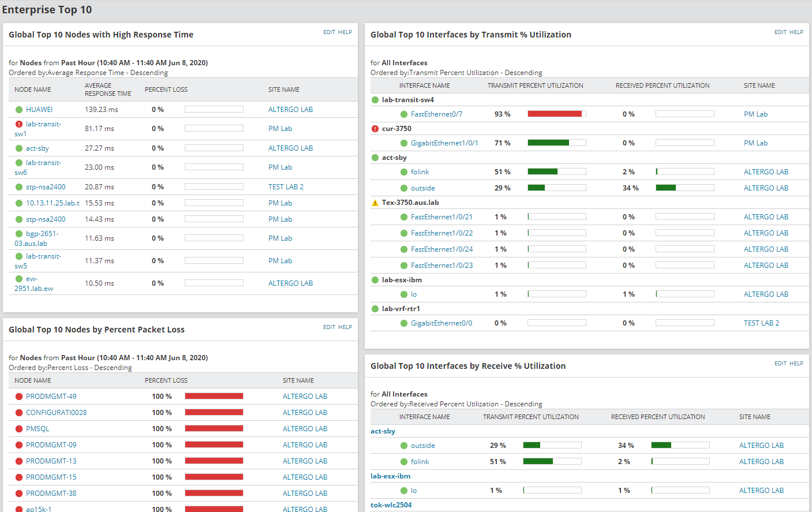Click the NODE NAME header in Packet Loss panel
Image resolution: width=812 pixels, height=512 pixels.
point(33,380)
